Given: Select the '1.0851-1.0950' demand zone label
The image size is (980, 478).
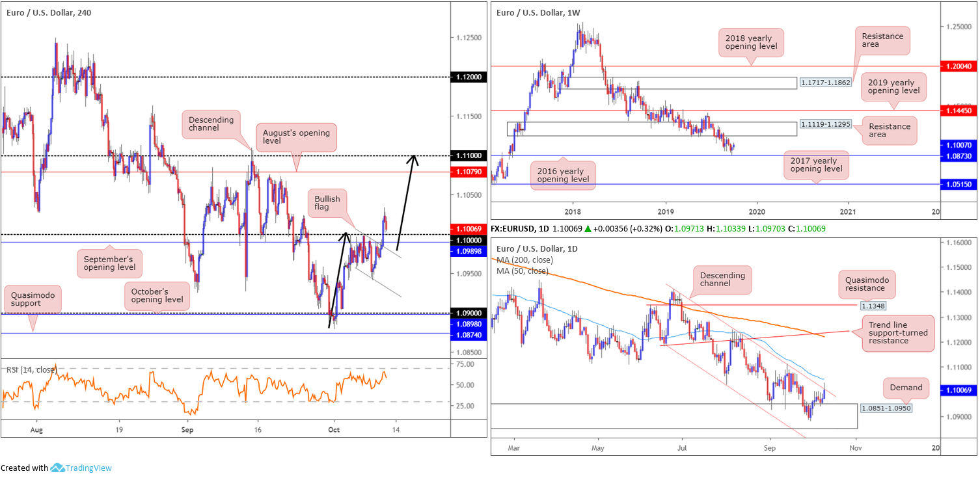Looking at the screenshot, I should coord(886,409).
